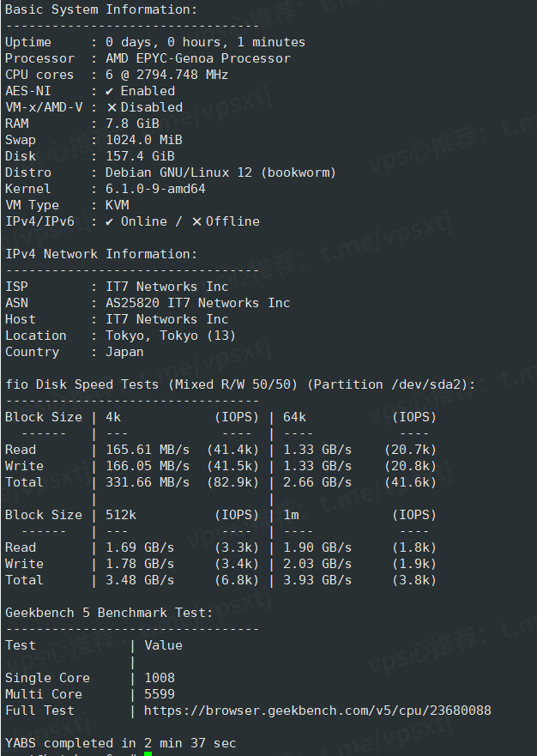The height and width of the screenshot is (756, 537).
Task: Click the VM-x/AMD-V Disabled cross icon
Action: (x=112, y=107)
